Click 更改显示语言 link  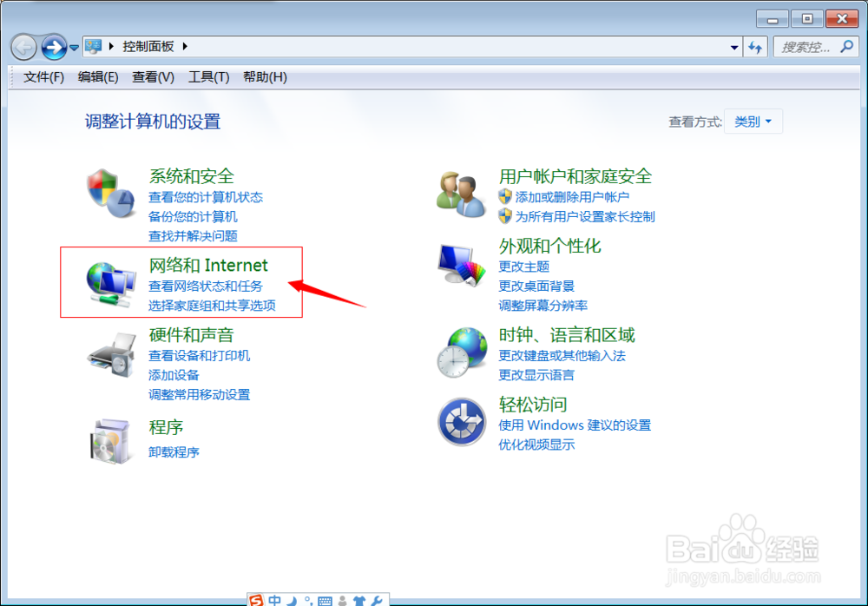pyautogui.click(x=536, y=375)
